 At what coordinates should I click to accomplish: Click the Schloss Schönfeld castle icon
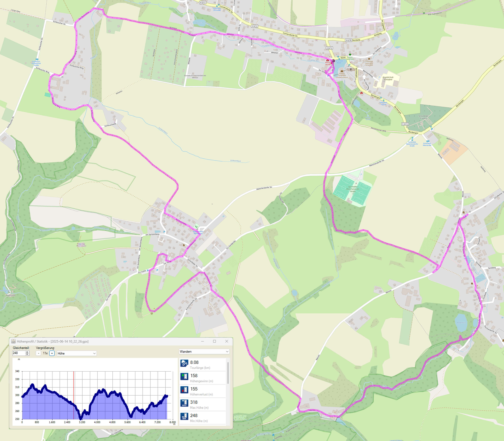pos(342,71)
